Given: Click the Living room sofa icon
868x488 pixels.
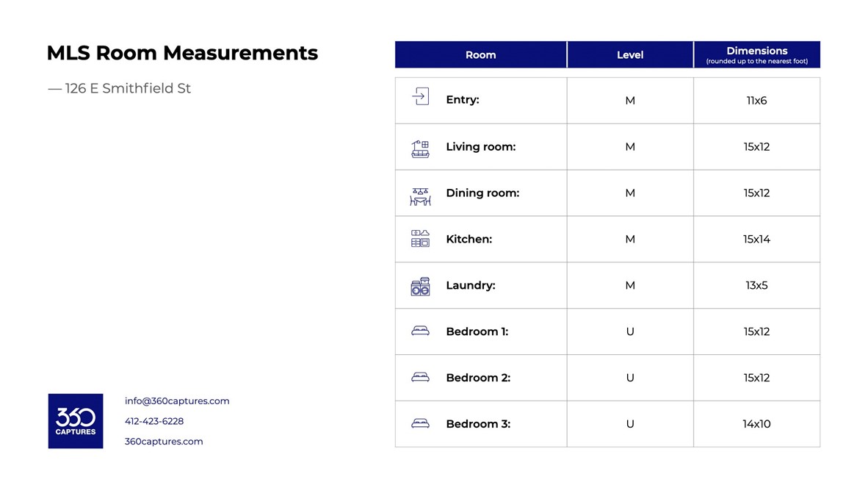Looking at the screenshot, I should pyautogui.click(x=420, y=148).
